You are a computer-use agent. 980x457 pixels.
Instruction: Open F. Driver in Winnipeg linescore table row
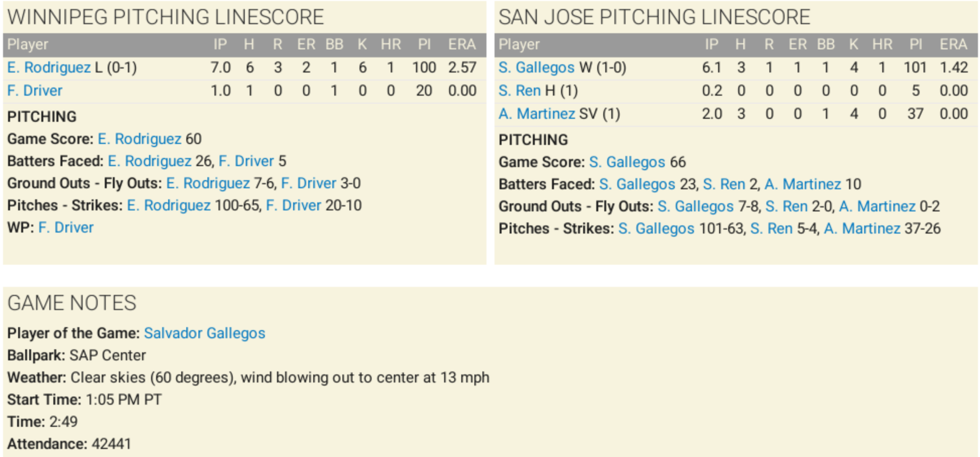point(35,91)
